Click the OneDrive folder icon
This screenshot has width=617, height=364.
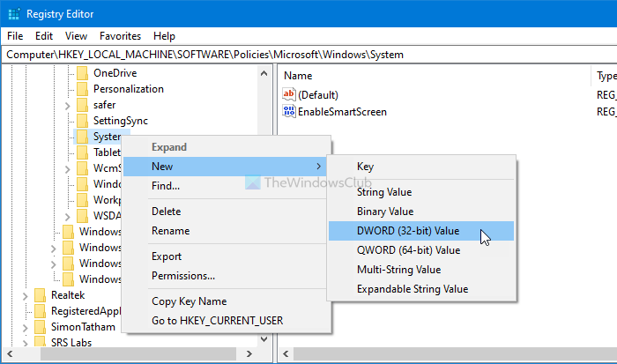(82, 73)
